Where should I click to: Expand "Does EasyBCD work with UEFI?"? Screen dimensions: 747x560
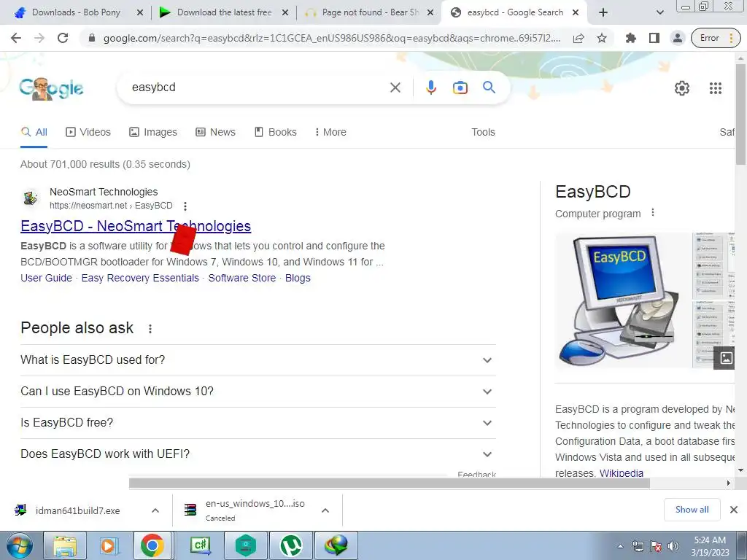(x=258, y=454)
